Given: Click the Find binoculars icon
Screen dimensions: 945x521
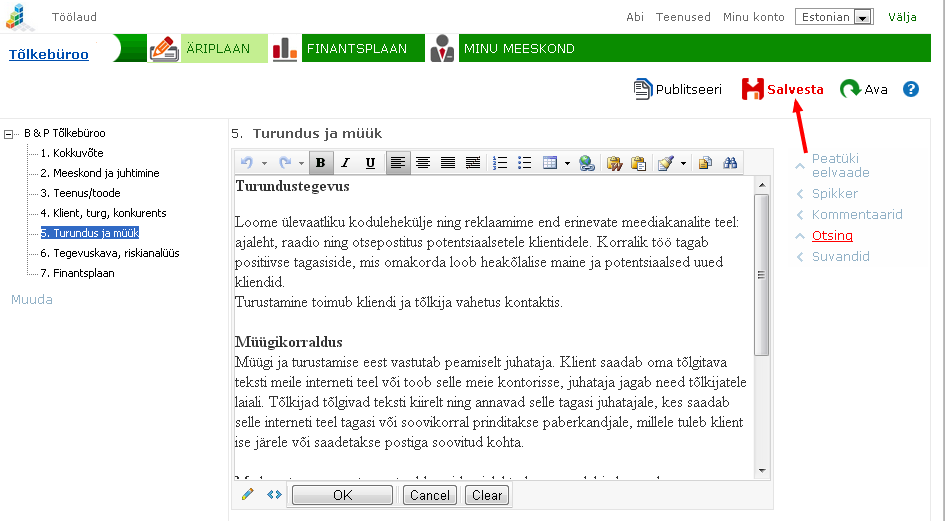Looking at the screenshot, I should point(730,163).
